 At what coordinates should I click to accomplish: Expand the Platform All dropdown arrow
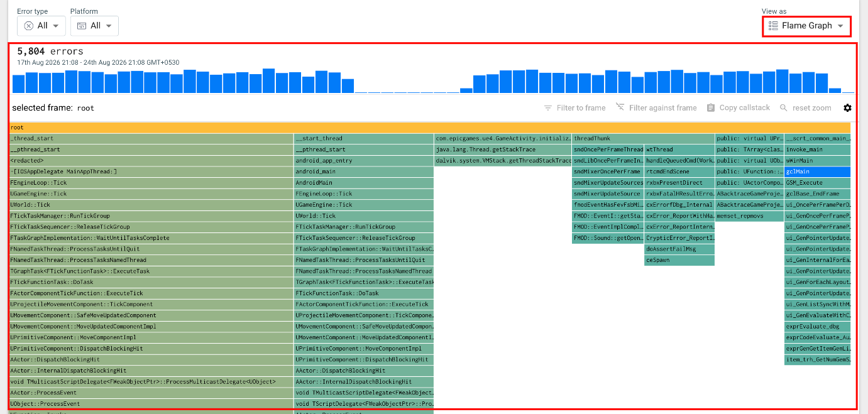(109, 26)
